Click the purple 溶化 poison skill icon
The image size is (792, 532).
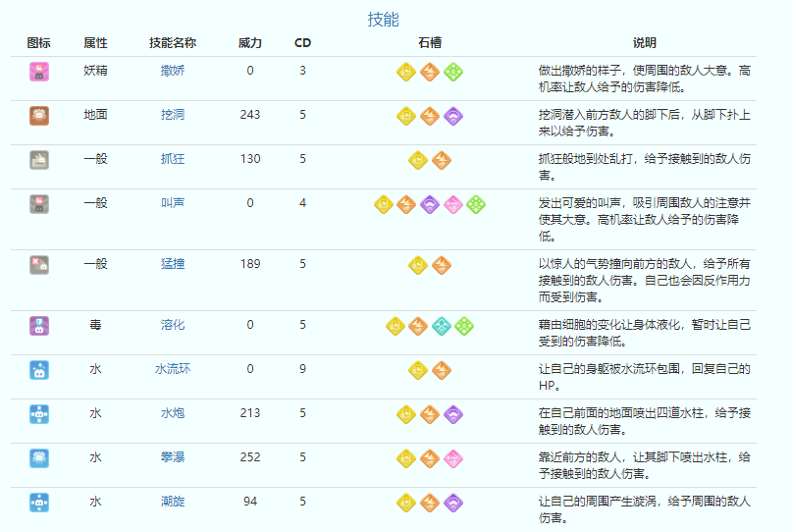(x=39, y=326)
